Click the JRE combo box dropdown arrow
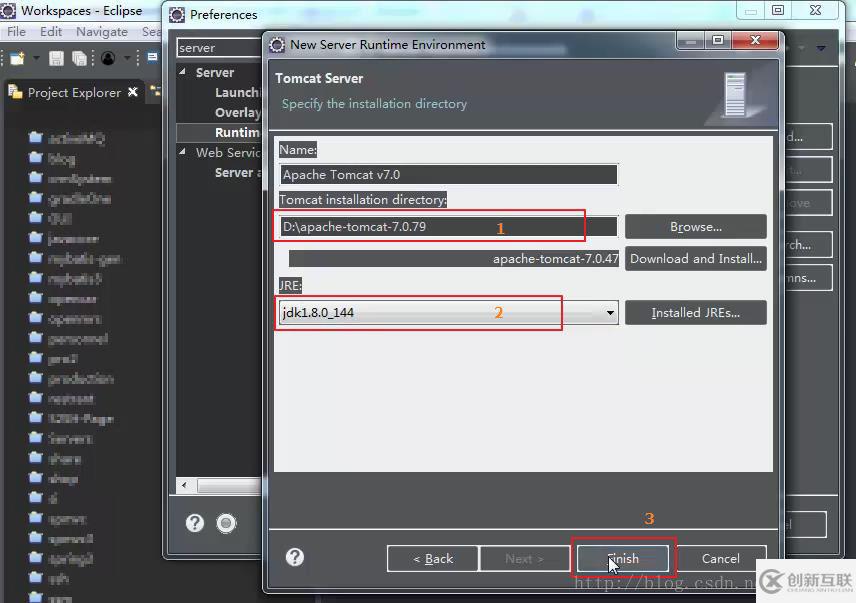The image size is (856, 603). click(x=610, y=313)
